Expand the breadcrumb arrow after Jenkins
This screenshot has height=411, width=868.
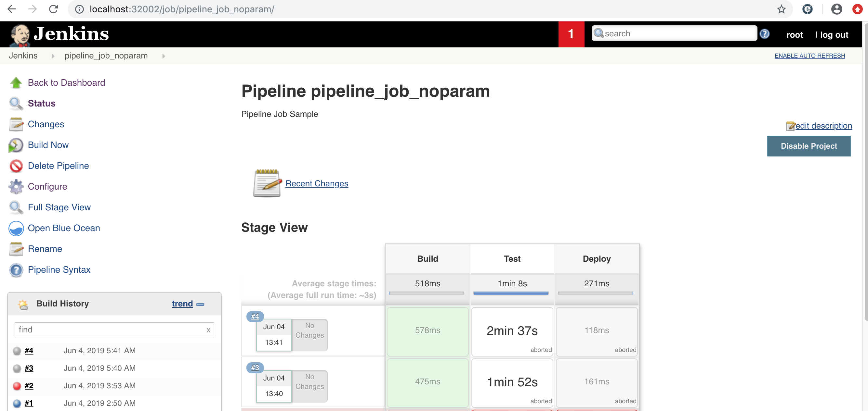click(x=53, y=56)
